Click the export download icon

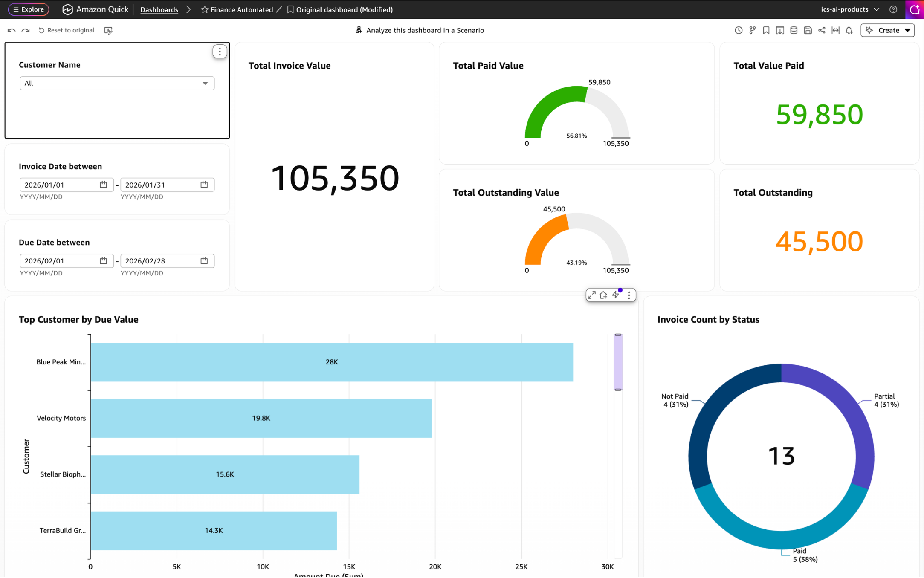point(780,30)
